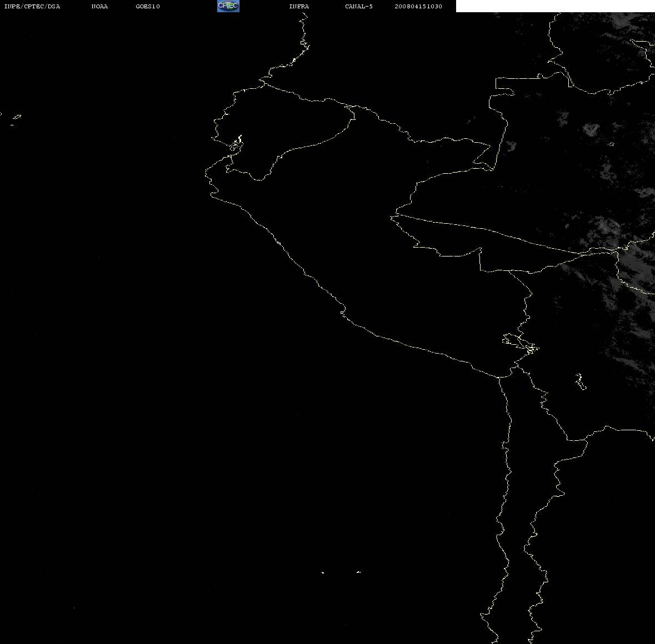Screen dimensions: 655x644
Task: Click the Lake Titicaca outline
Action: pos(521,344)
